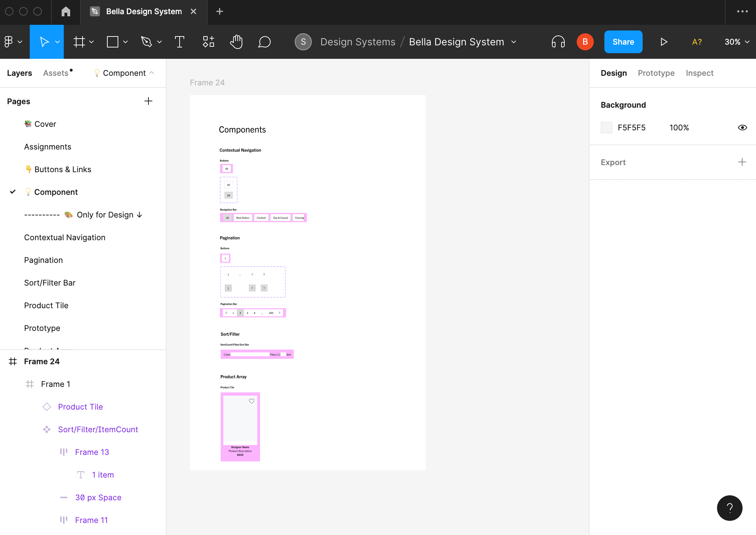Click the Product Tile card on canvas
The image size is (756, 535).
(240, 427)
